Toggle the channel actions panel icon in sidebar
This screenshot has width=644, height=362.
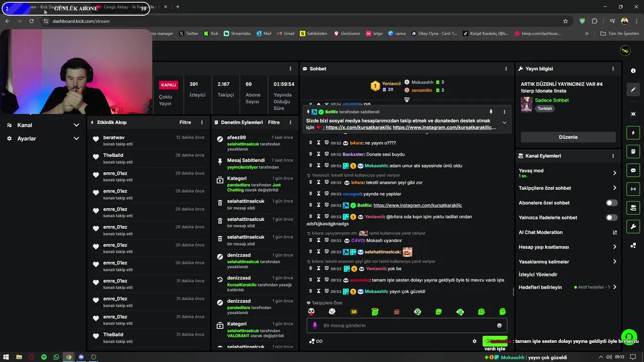(633, 208)
